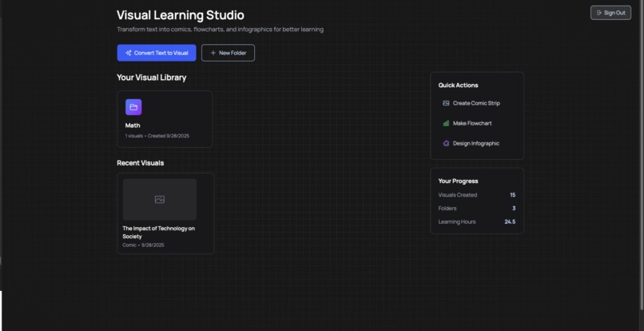Image resolution: width=644 pixels, height=331 pixels.
Task: Click the page's vertical scrollbar
Action: (x=642, y=154)
